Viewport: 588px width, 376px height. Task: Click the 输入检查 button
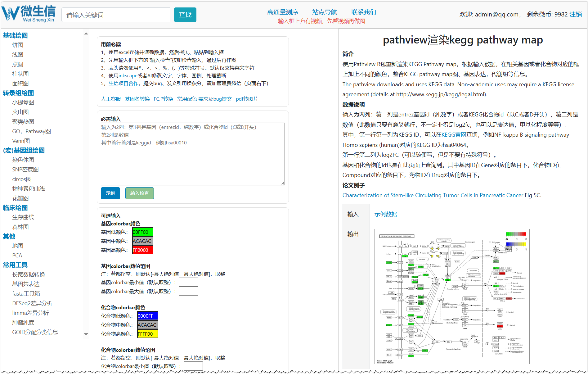point(140,193)
